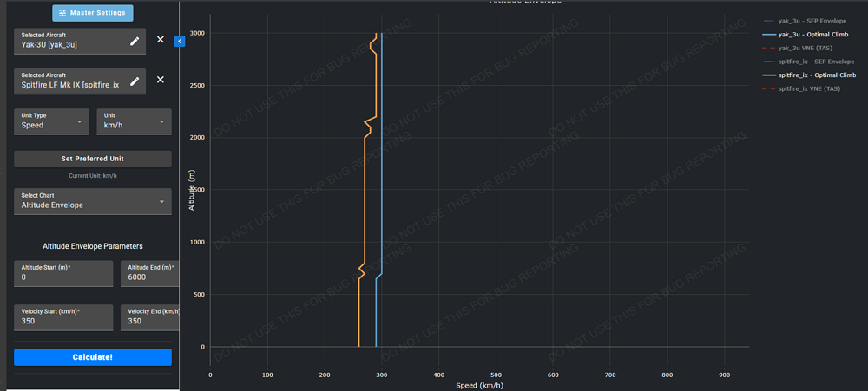Focus the Altitude End input field
Screen dimensions: 868x391
(150, 277)
